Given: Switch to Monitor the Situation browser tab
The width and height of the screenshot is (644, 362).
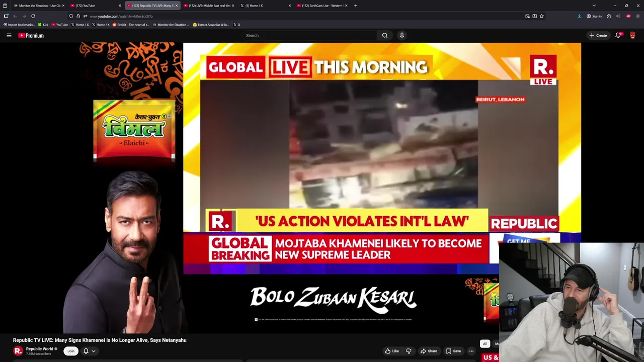Looking at the screenshot, I should [39, 6].
